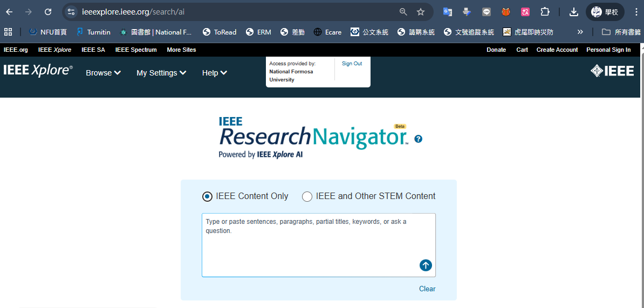644x308 pixels.
Task: Open the More Sites menu item
Action: click(x=181, y=50)
